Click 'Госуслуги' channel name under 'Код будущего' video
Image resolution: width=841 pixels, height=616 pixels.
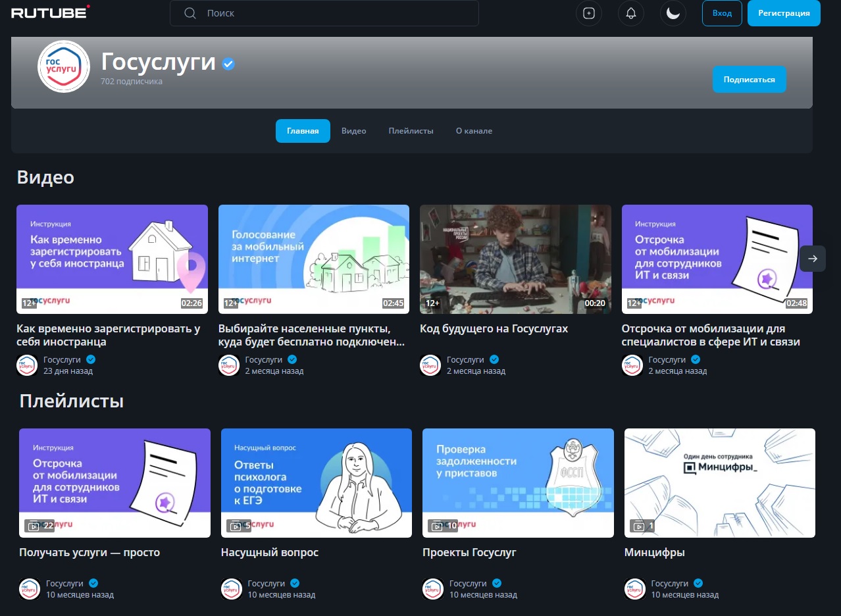tap(465, 359)
